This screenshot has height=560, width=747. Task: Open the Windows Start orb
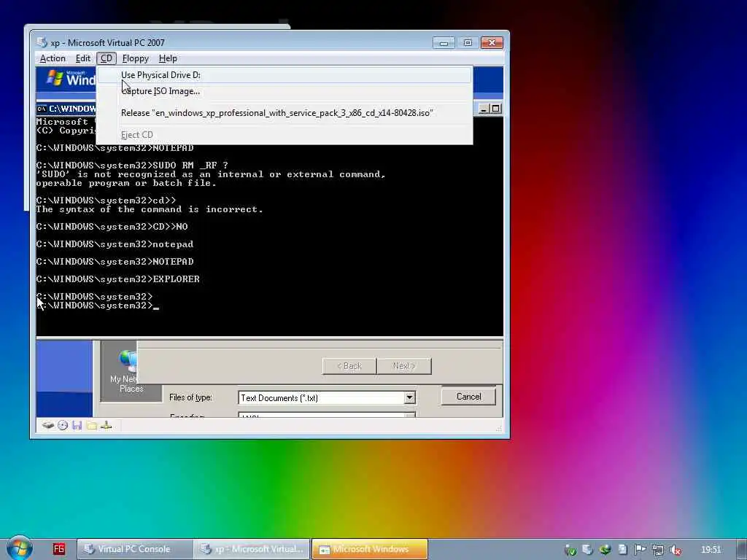pyautogui.click(x=19, y=548)
